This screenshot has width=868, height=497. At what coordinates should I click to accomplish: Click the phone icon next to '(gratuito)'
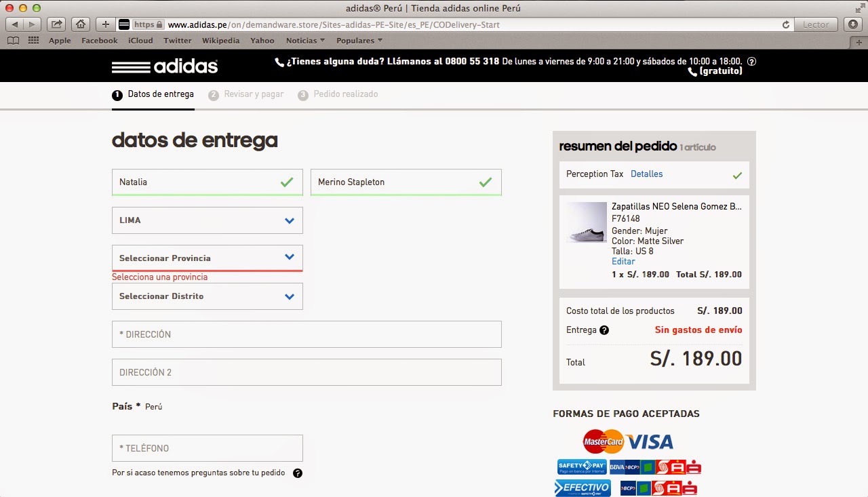692,71
